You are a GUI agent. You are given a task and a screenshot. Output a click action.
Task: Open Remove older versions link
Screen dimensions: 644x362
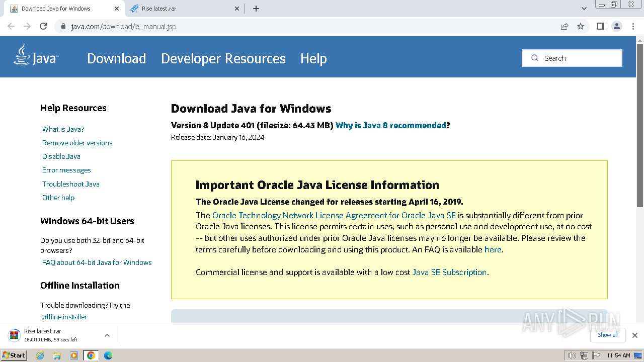tap(77, 143)
